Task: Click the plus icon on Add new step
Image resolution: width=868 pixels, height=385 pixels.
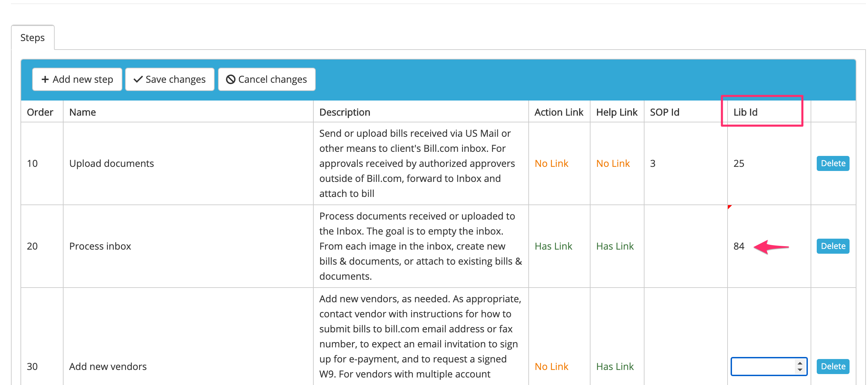Action: tap(45, 79)
